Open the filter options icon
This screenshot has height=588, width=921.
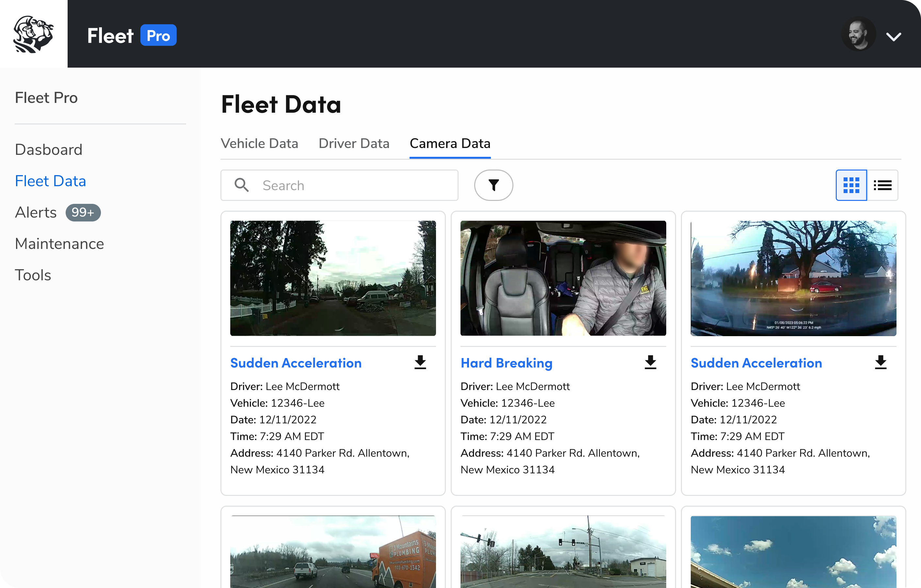tap(494, 185)
